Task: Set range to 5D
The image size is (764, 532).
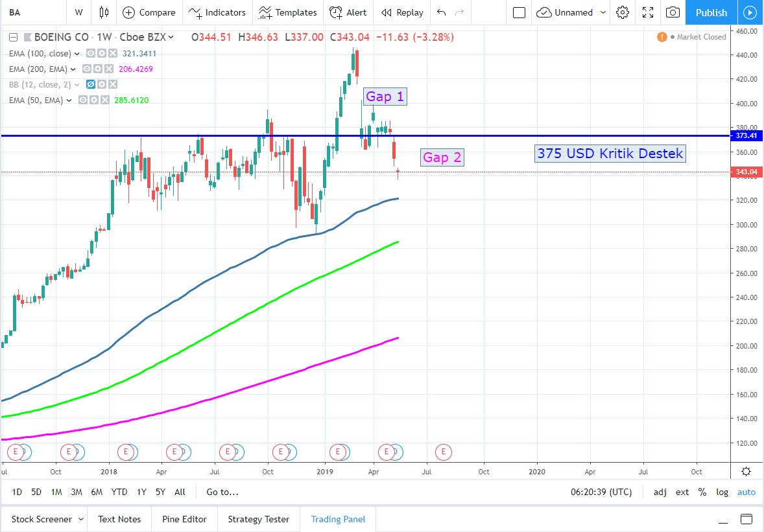Action: [x=36, y=492]
